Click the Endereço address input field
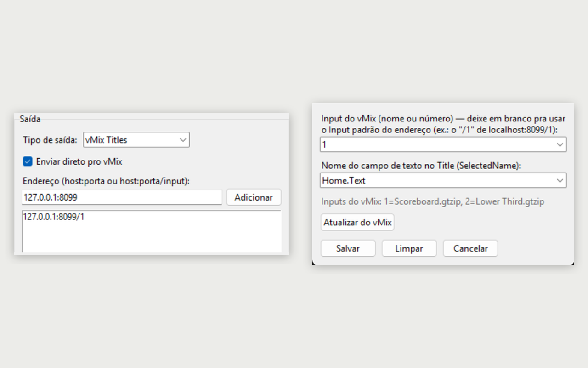588x368 pixels. 122,197
